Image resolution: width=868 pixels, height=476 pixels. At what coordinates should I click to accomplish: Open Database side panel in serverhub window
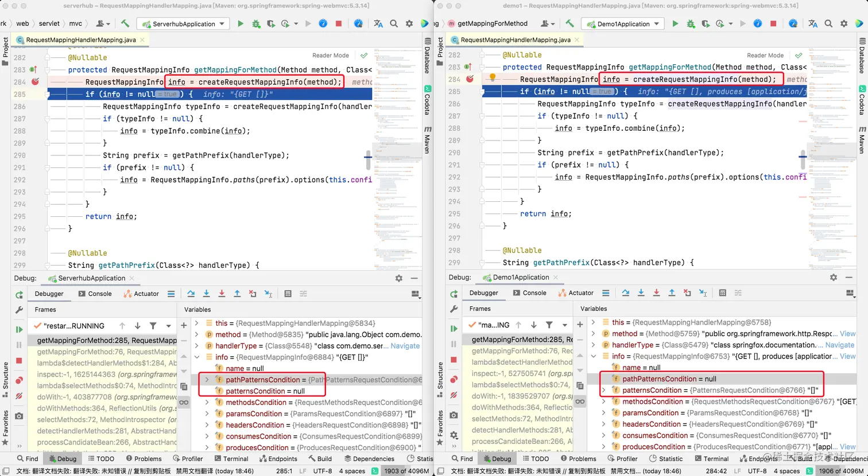pyautogui.click(x=427, y=56)
